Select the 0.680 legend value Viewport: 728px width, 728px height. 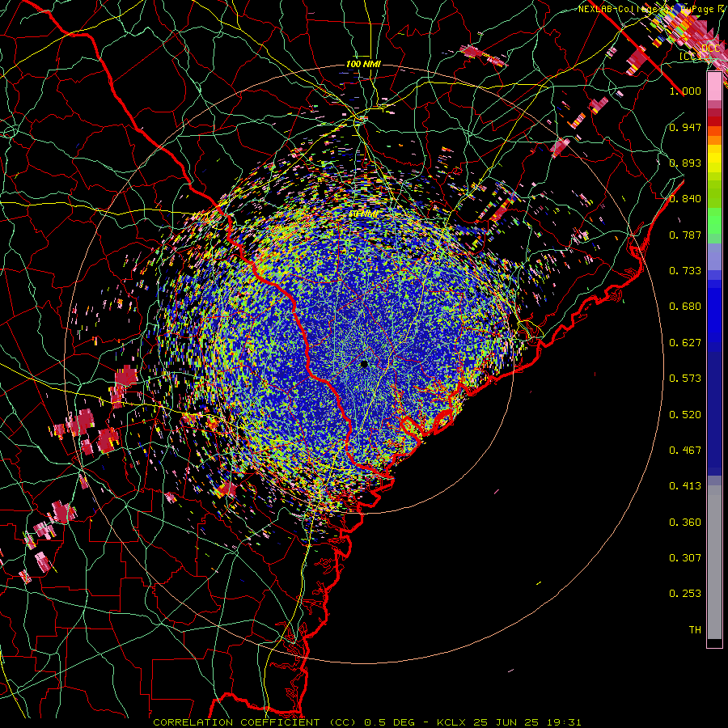point(685,307)
